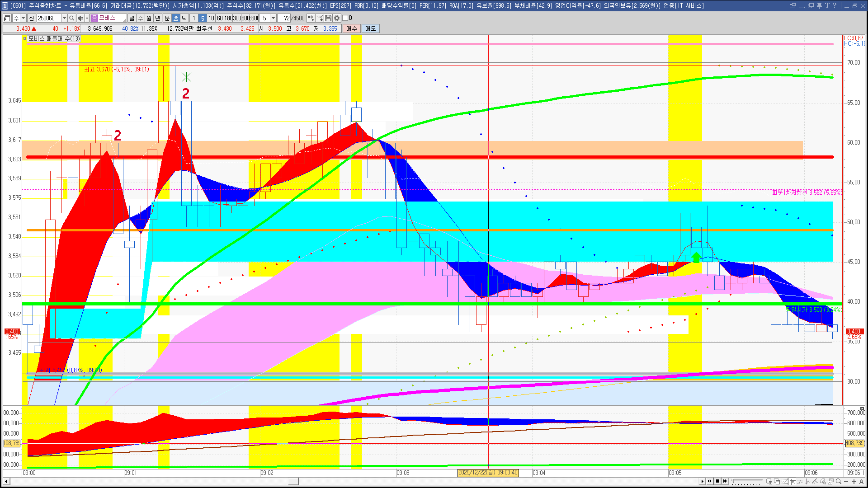Select the 일 (daily) period tab

132,18
